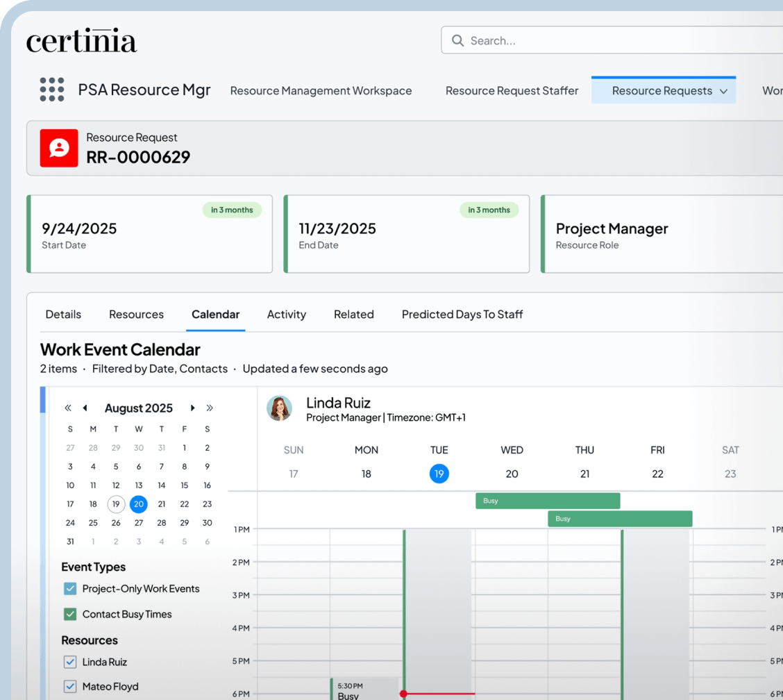Select August 20 in the mini calendar

(x=139, y=504)
